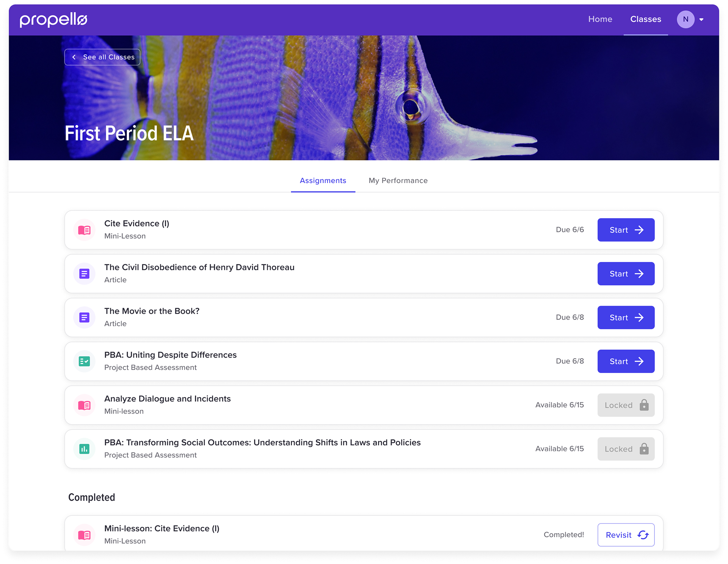Go back via See all Classes chevron
Image resolution: width=728 pixels, height=564 pixels.
[x=74, y=57]
